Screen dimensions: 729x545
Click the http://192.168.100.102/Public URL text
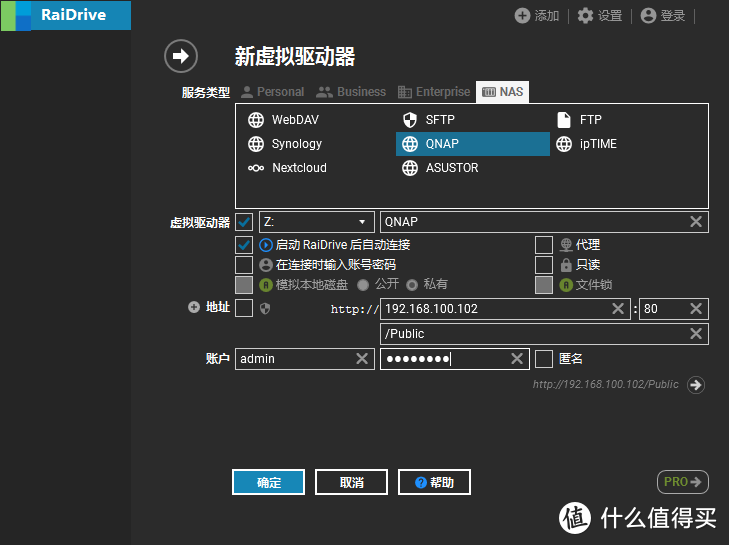click(606, 384)
